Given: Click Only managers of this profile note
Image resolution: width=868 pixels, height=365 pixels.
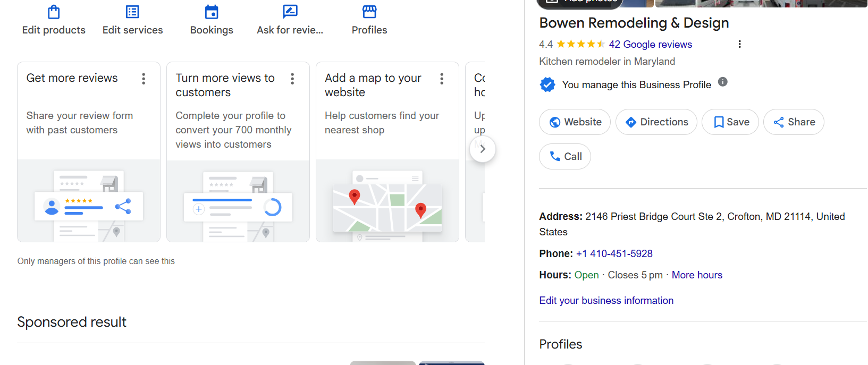Looking at the screenshot, I should point(96,261).
